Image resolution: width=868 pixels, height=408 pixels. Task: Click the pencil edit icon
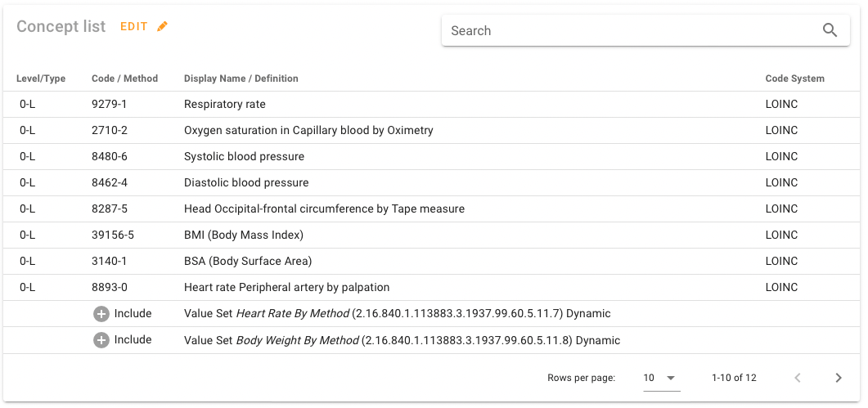tap(162, 27)
